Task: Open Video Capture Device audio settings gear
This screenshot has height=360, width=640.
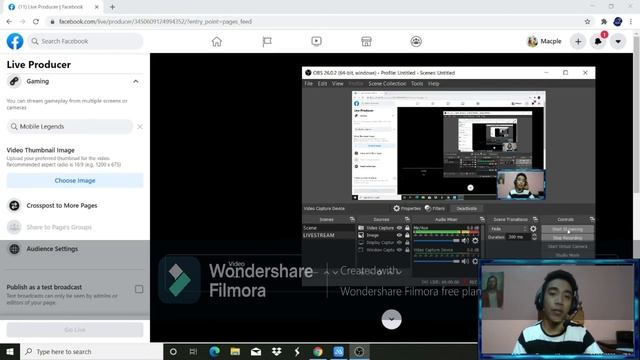Action: (475, 261)
